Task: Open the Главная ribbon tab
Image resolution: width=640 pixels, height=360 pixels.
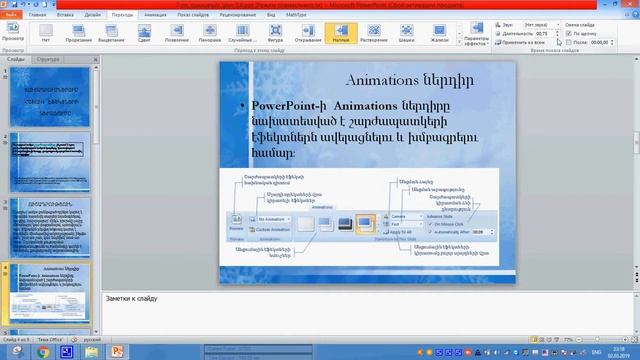Action: pos(38,15)
